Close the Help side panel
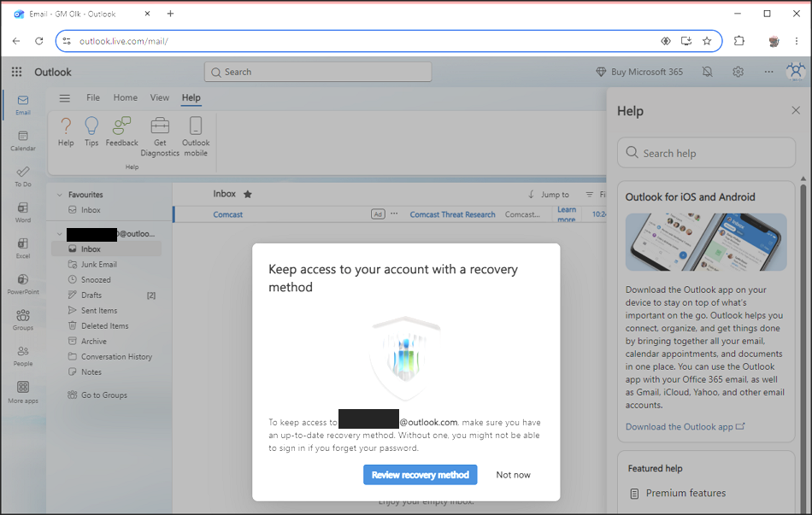This screenshot has height=515, width=812. pos(796,110)
